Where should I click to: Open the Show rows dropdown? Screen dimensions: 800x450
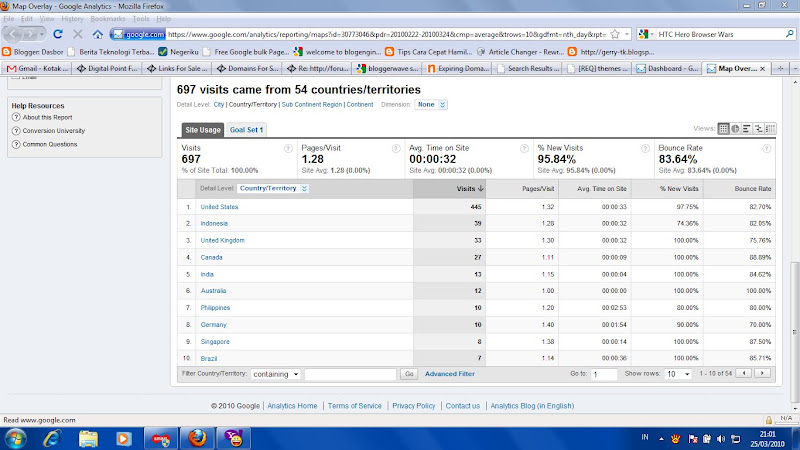pos(678,374)
